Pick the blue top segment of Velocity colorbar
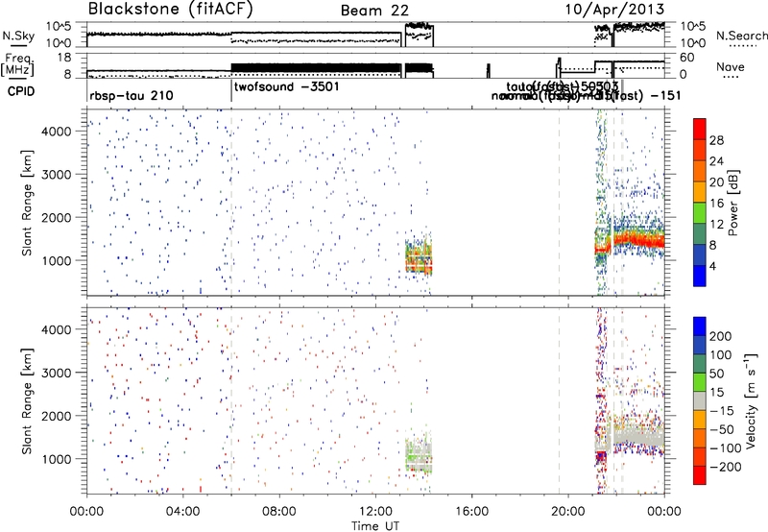 tap(700, 326)
